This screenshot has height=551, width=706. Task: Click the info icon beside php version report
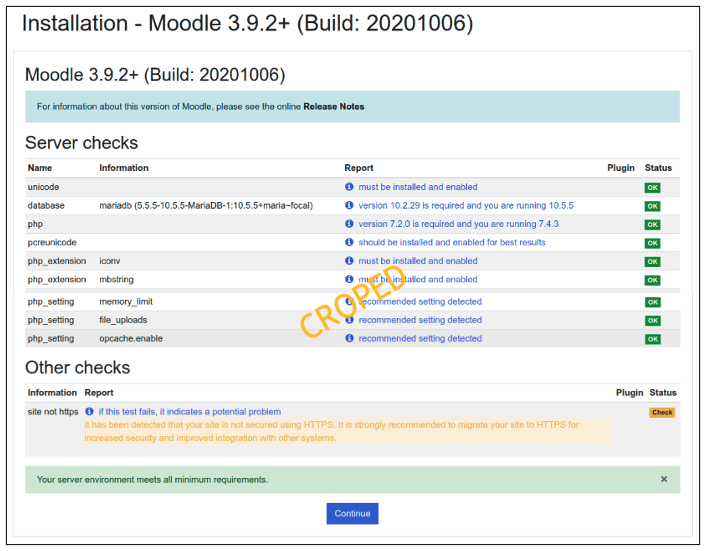349,223
